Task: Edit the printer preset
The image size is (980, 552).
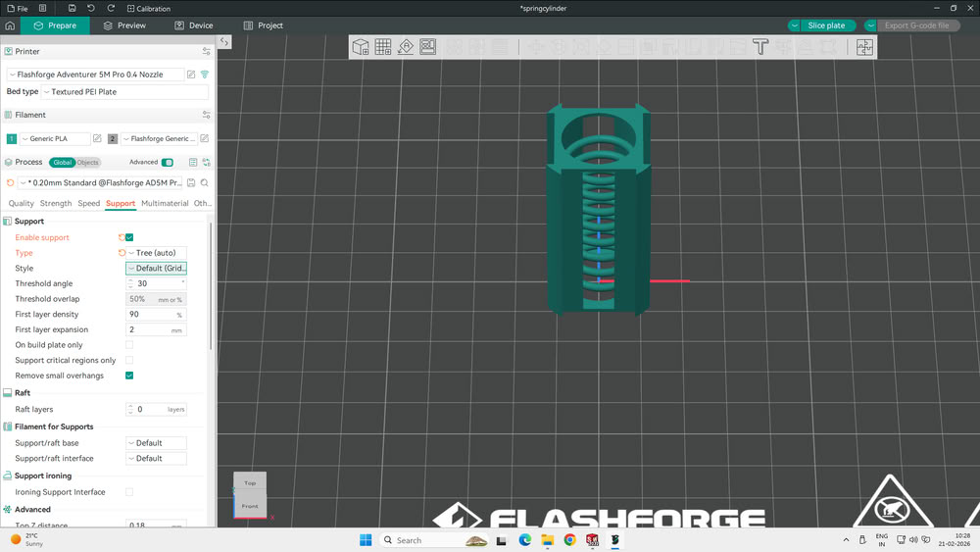Action: [x=191, y=75]
